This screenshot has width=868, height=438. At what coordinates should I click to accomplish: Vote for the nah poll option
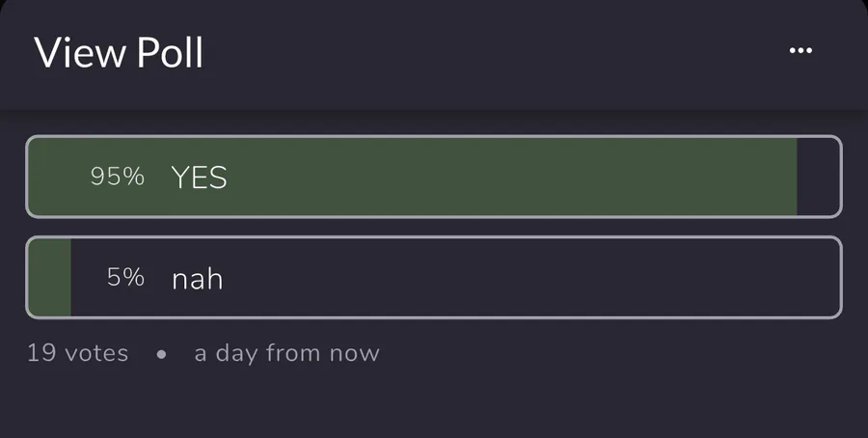(x=434, y=278)
